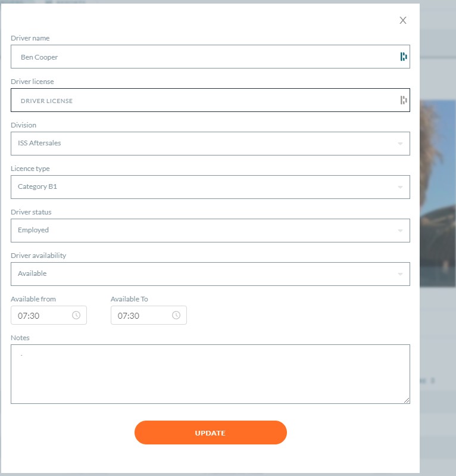Click the Division label
456x476 pixels.
pyautogui.click(x=23, y=125)
